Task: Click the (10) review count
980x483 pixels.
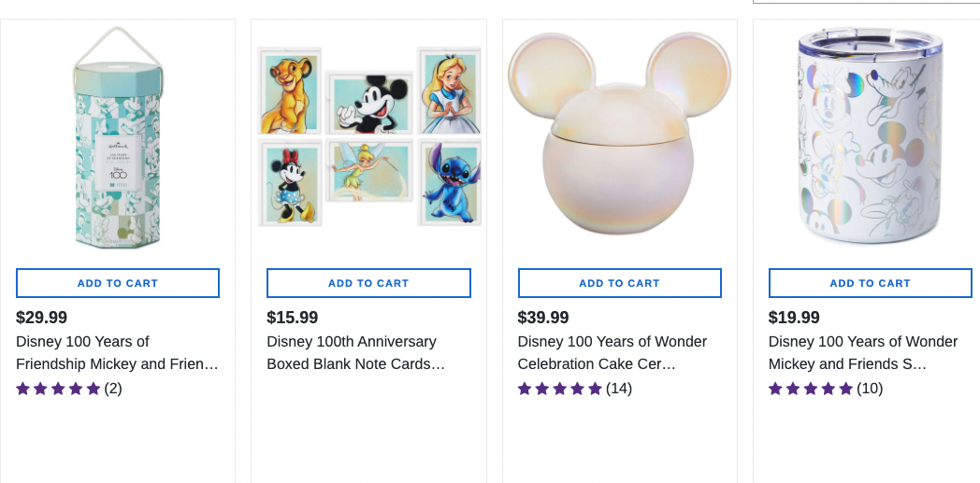Action: (870, 389)
